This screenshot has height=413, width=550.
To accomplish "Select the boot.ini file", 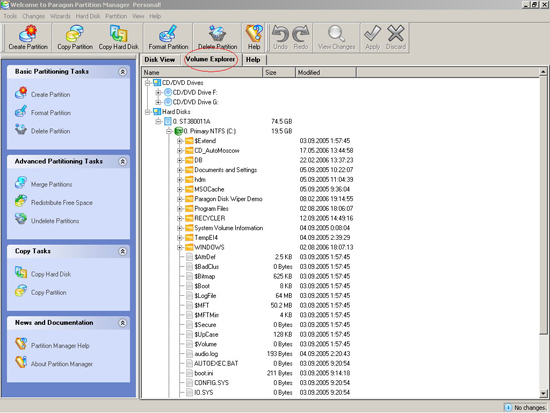I will 204,373.
